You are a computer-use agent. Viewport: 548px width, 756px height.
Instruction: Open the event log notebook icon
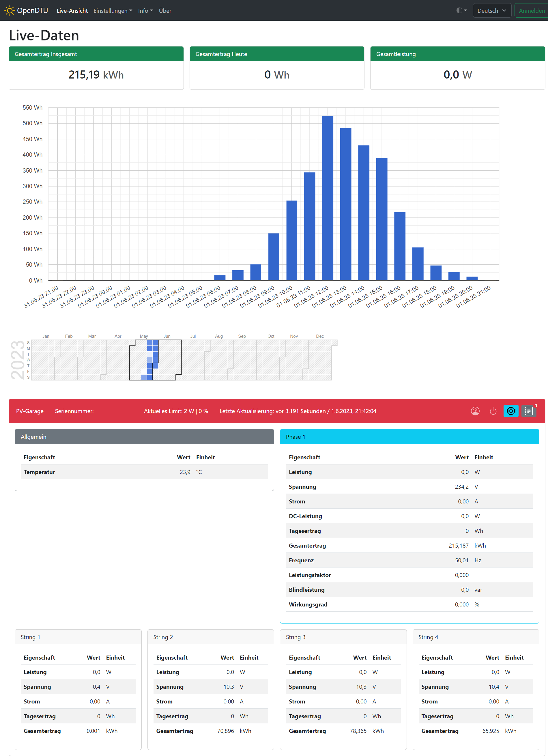click(529, 411)
